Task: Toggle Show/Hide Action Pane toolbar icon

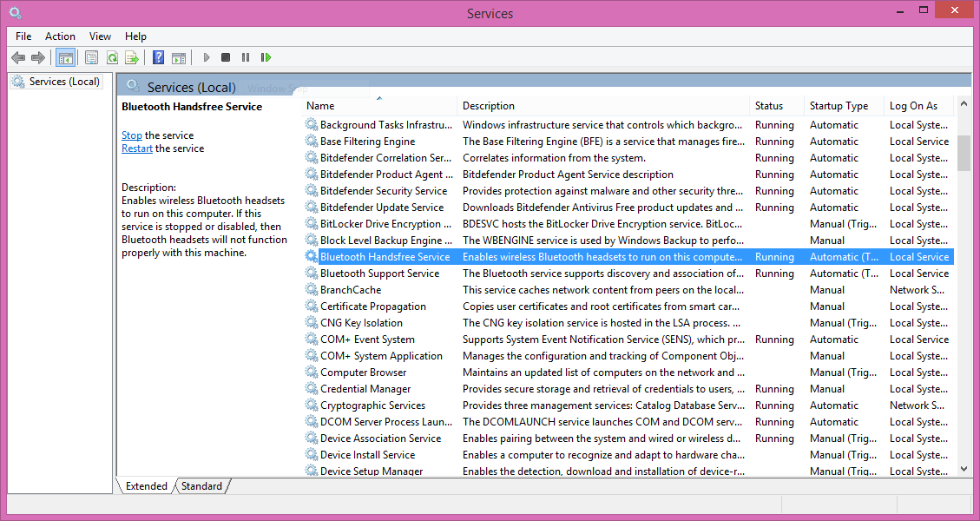Action: [x=179, y=57]
